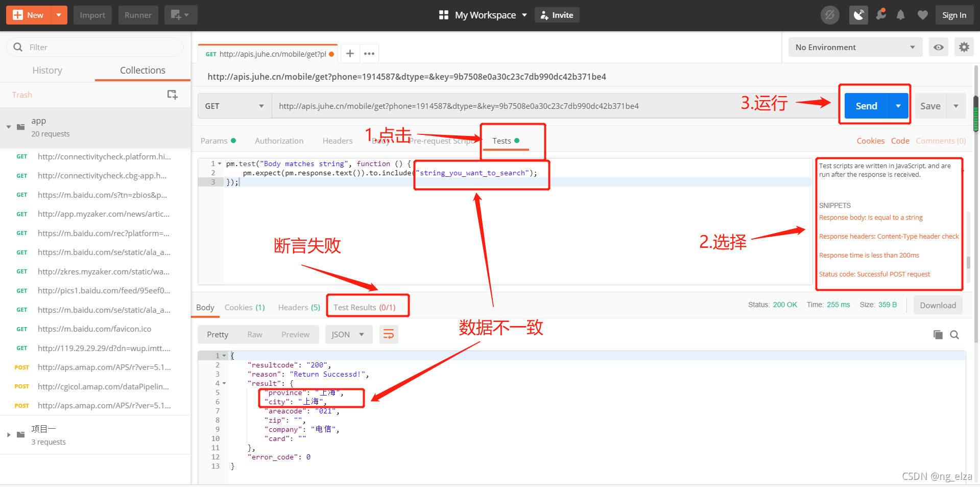Switch to Test Results tab

[365, 308]
